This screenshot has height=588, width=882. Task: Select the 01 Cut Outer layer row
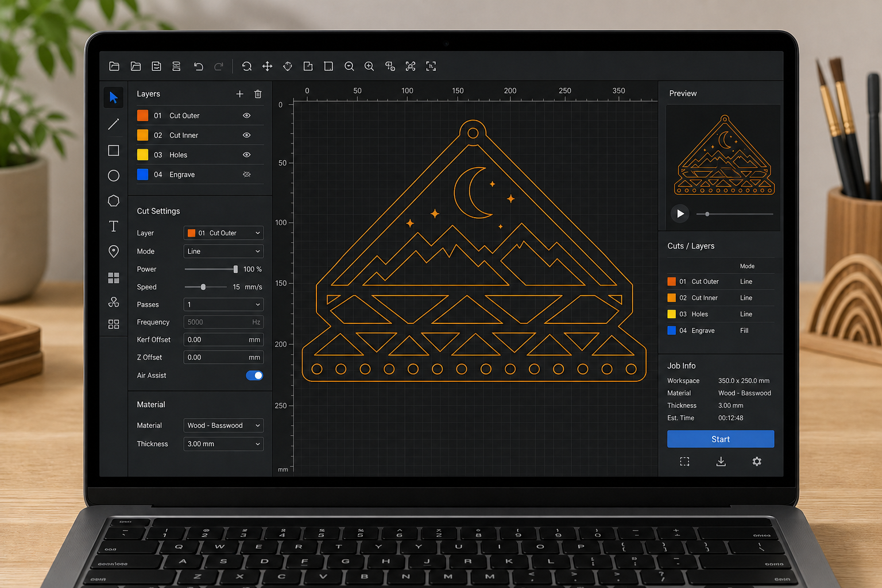tap(200, 115)
